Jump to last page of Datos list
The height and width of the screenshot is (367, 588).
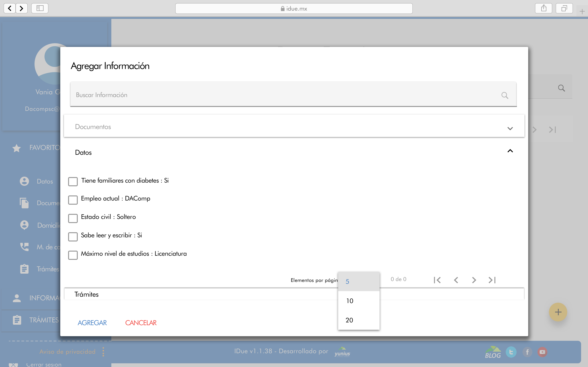[492, 280]
